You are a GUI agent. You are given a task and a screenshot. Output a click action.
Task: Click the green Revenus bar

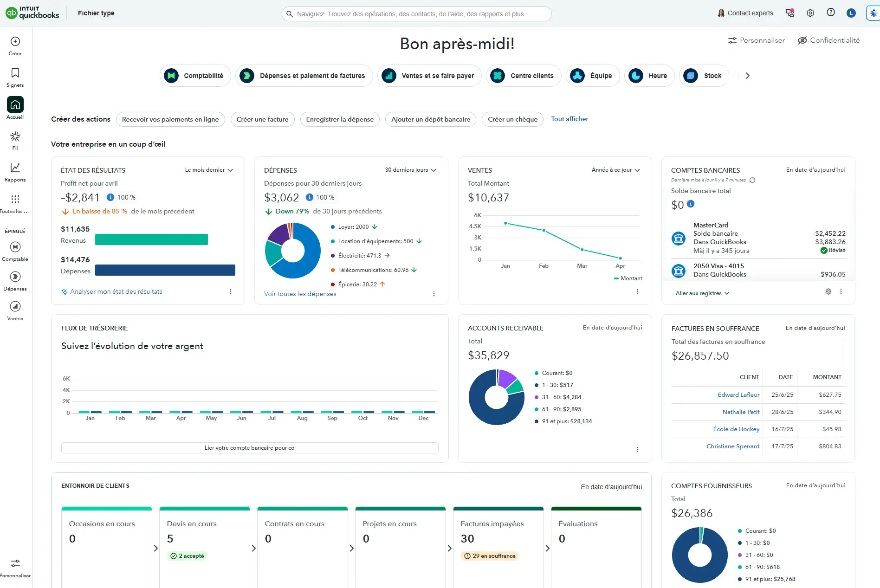pyautogui.click(x=151, y=239)
